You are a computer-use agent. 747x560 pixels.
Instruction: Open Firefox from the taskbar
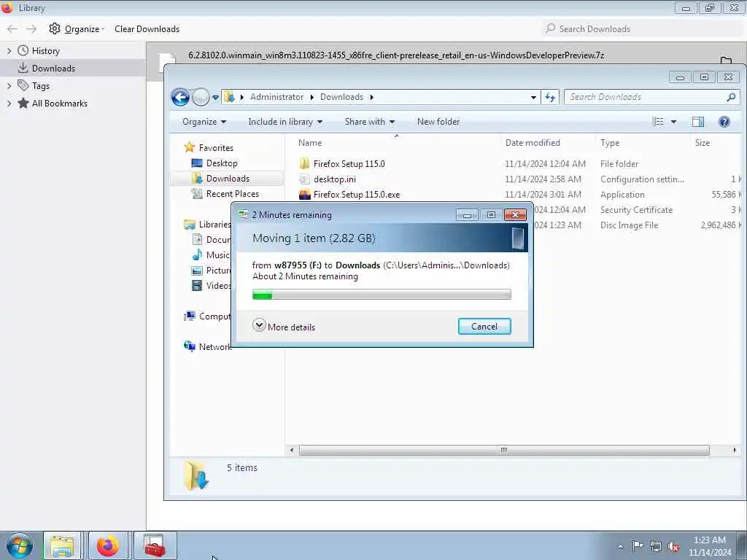click(108, 545)
